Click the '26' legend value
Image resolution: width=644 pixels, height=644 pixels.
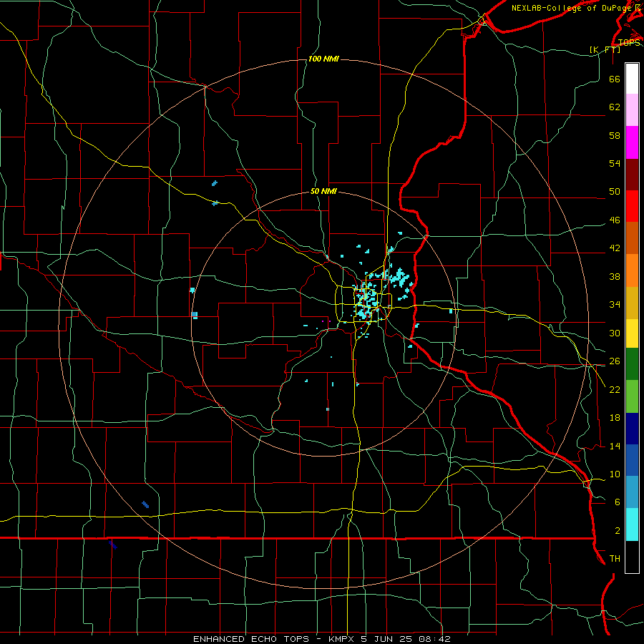615,361
